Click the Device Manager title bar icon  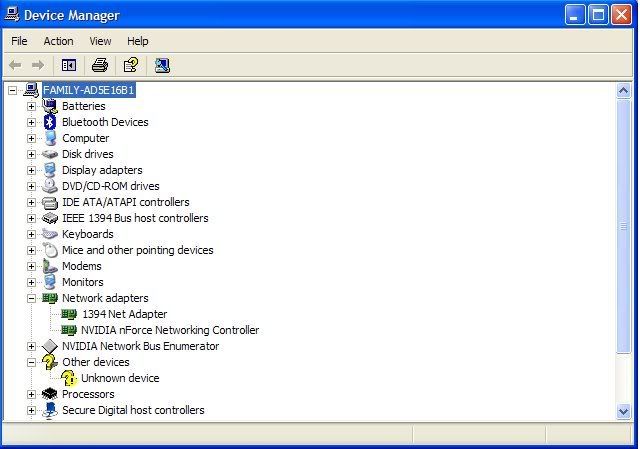pyautogui.click(x=12, y=15)
